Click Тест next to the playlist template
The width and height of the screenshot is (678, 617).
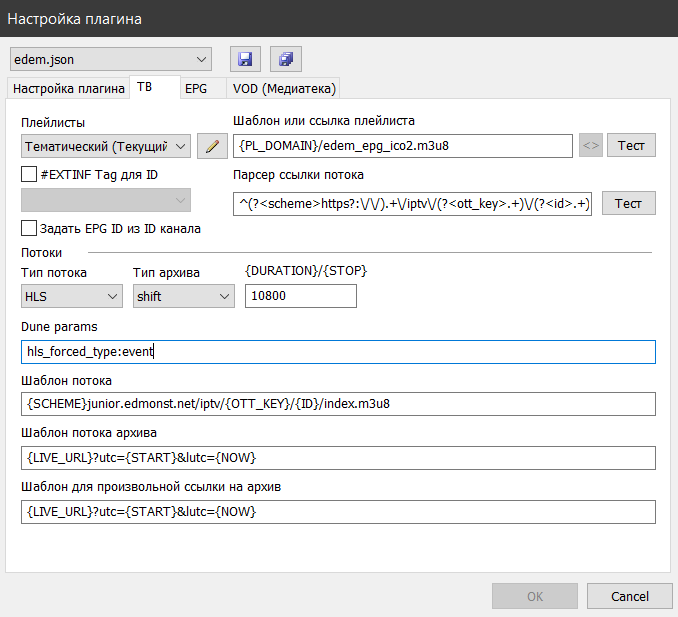[x=631, y=145]
